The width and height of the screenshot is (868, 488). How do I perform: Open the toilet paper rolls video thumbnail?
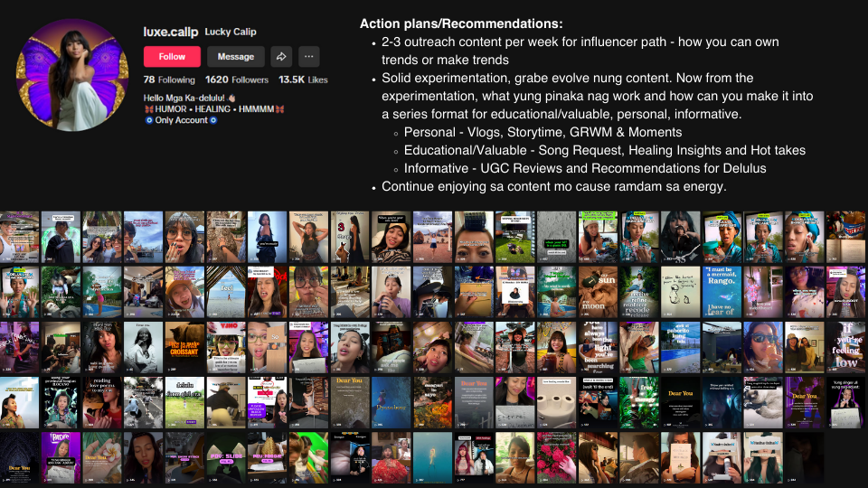pos(555,402)
